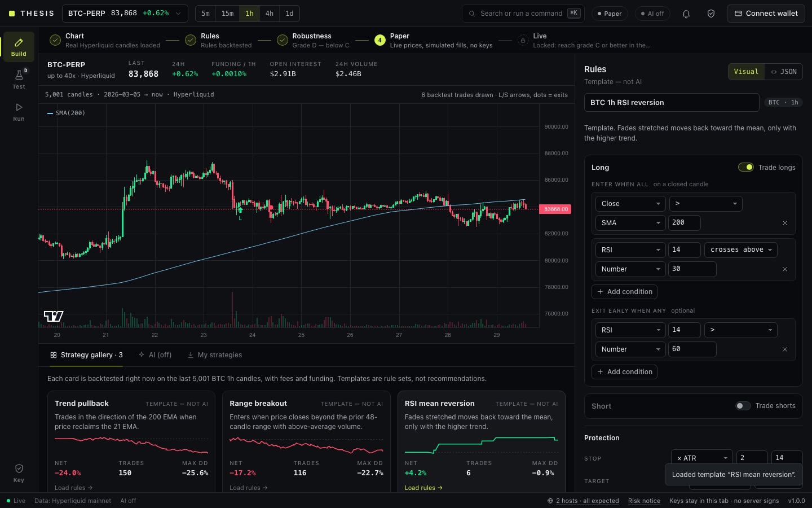This screenshot has height=508, width=812.
Task: Remove the Close > SMA 200 condition
Action: [785, 223]
